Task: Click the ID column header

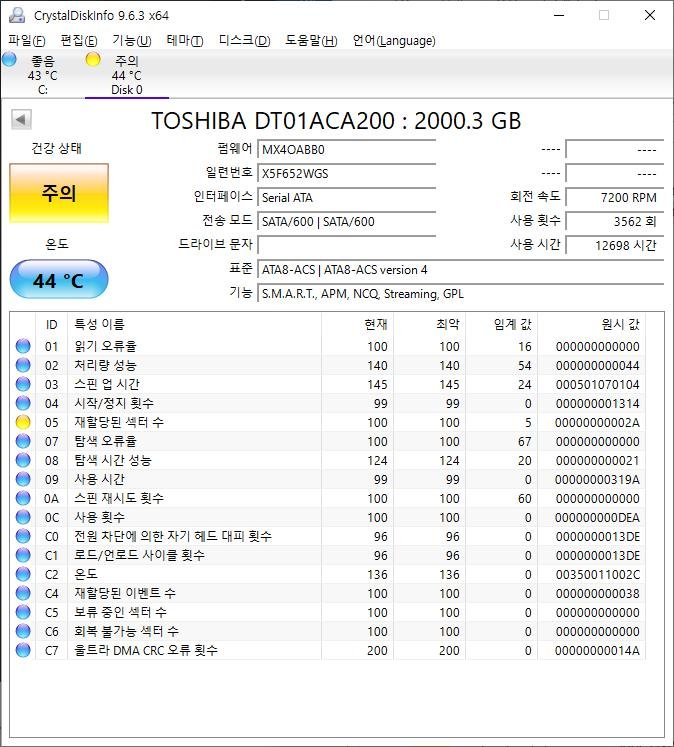Action: pyautogui.click(x=51, y=325)
